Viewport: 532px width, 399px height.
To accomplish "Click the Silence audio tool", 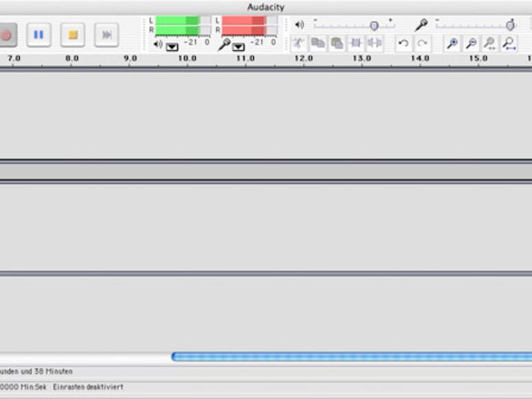I will click(x=374, y=43).
